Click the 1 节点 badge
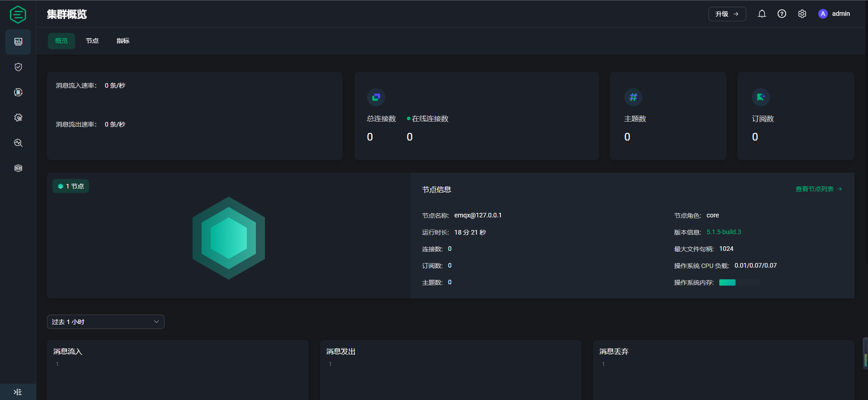 (71, 186)
